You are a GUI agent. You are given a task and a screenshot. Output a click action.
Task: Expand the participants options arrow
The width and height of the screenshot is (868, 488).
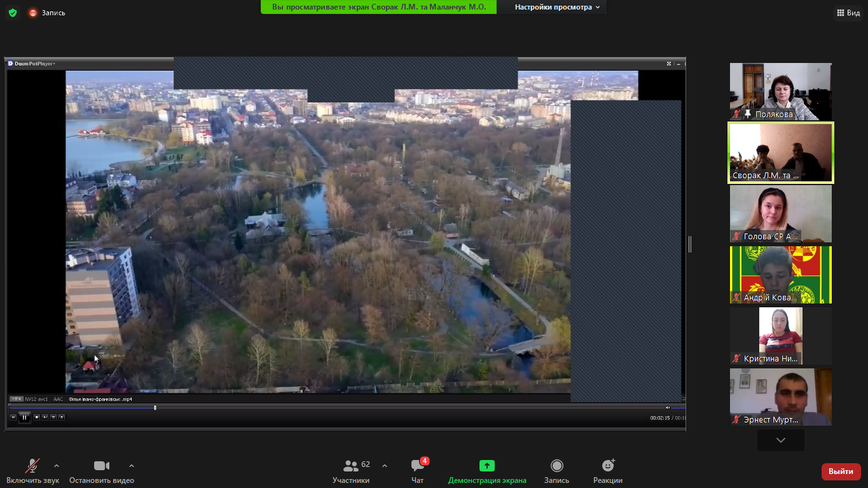pyautogui.click(x=385, y=466)
